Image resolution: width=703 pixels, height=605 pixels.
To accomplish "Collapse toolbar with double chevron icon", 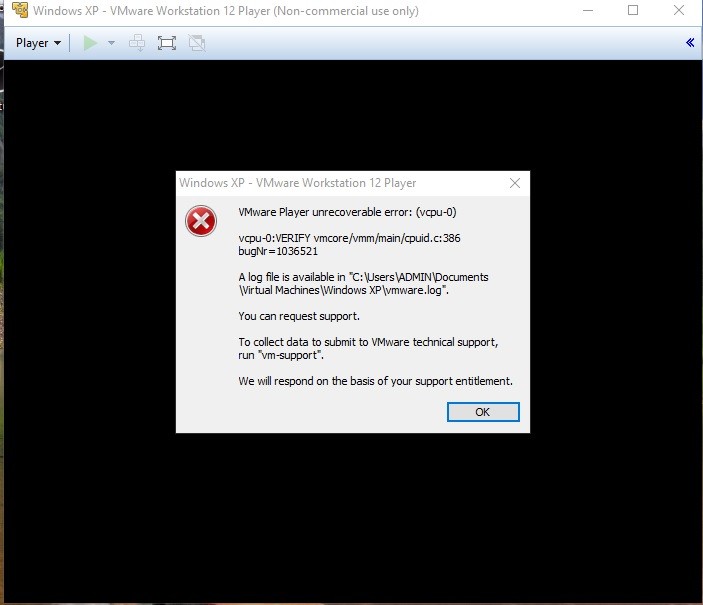I will [690, 43].
